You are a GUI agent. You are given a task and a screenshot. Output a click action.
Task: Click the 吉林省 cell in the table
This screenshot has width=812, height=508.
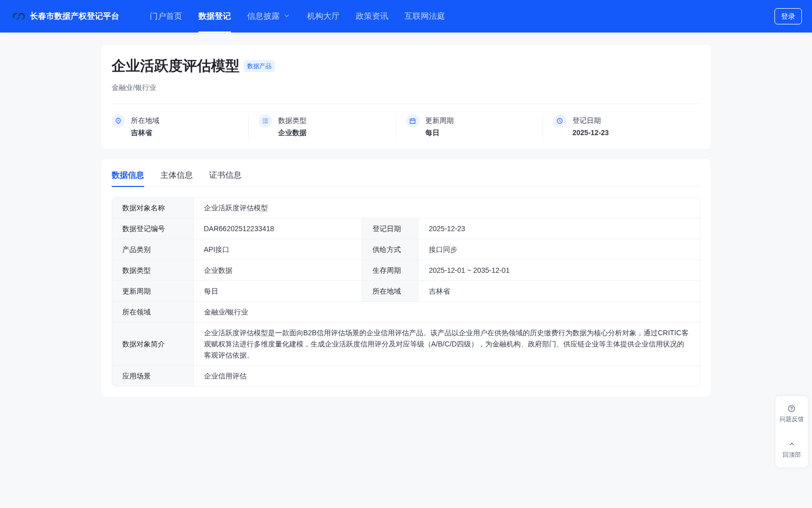[x=439, y=291]
